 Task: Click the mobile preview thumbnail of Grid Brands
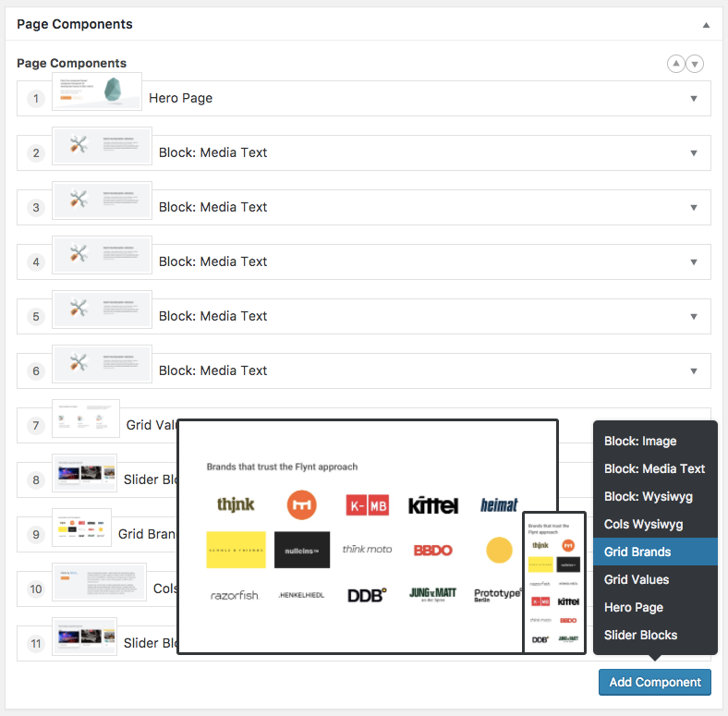pyautogui.click(x=554, y=583)
